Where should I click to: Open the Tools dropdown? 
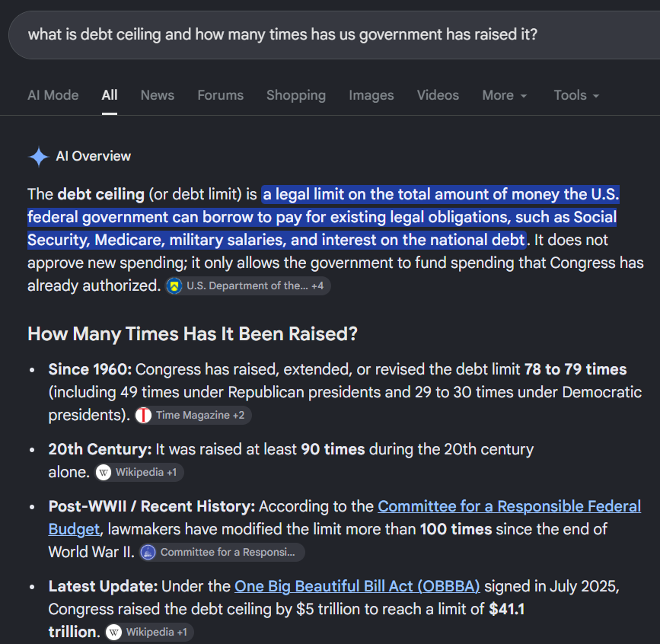(x=576, y=96)
